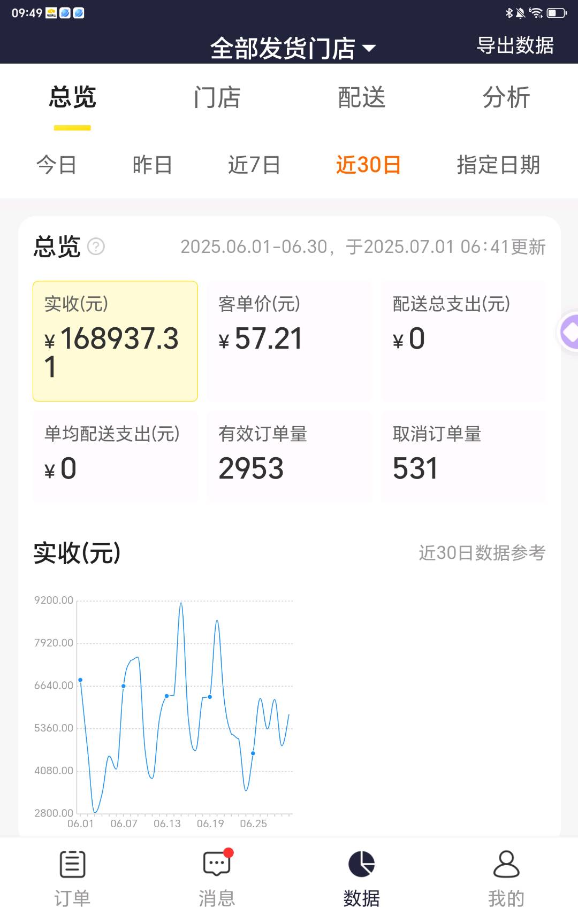This screenshot has width=578, height=924.
Task: Tap the 9200.00 axis label
Action: tap(54, 600)
